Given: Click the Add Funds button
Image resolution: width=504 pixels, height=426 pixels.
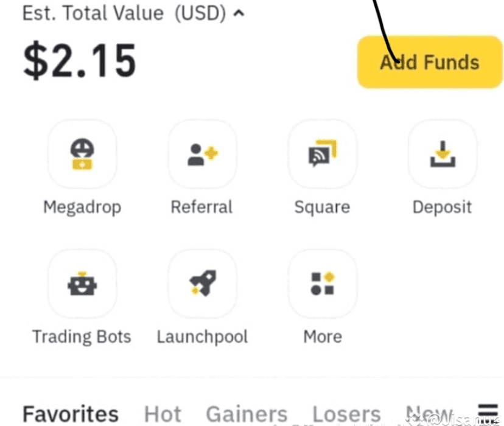Looking at the screenshot, I should click(x=430, y=62).
